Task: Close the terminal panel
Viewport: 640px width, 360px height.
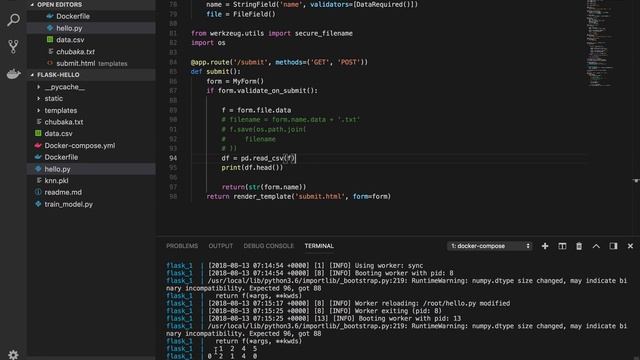Action: coord(630,246)
